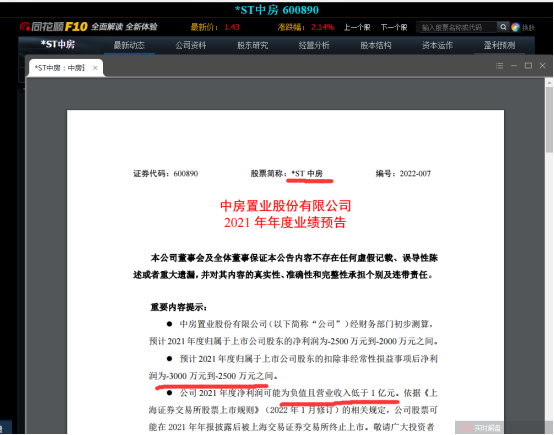Click the 股票简称：*ST 中房 text
Screen dimensions: 554x435
(x=287, y=174)
